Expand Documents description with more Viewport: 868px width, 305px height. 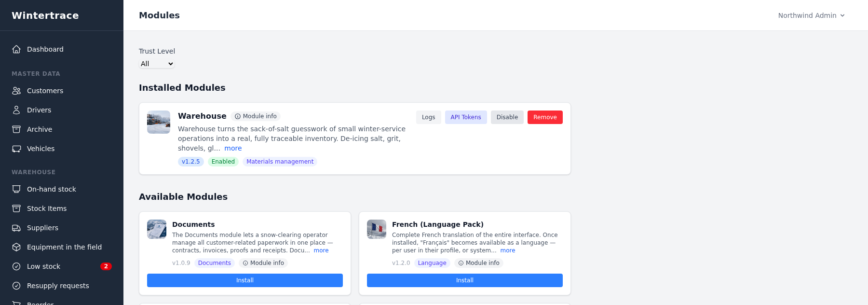click(x=321, y=250)
